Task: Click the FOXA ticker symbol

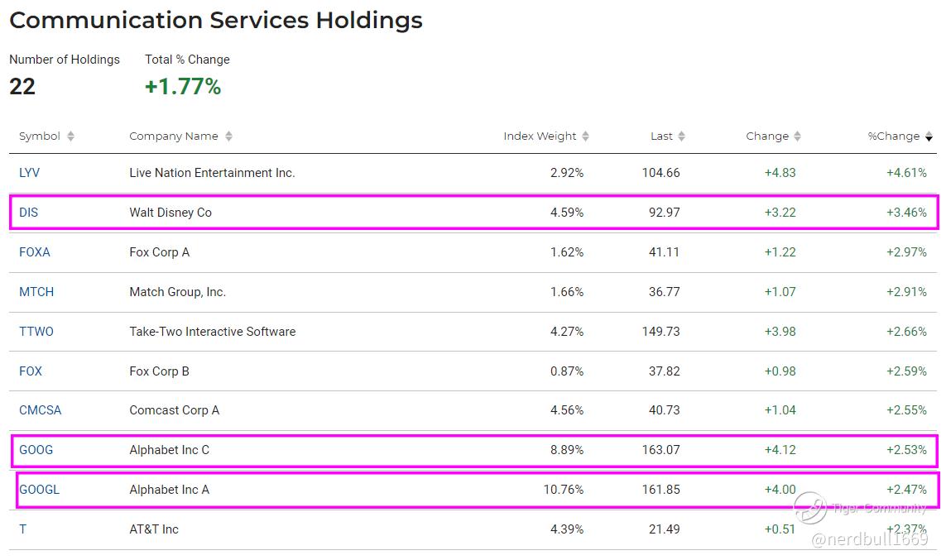Action: pos(35,252)
